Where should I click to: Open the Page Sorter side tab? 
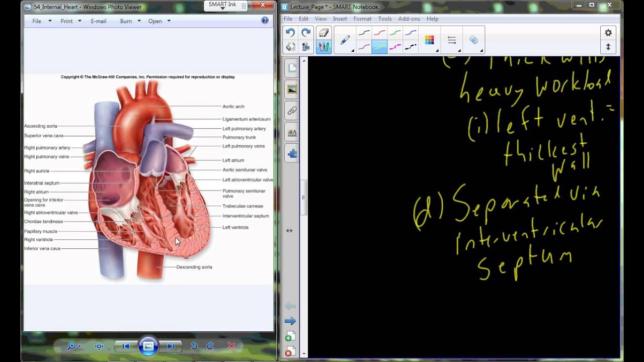pyautogui.click(x=292, y=68)
